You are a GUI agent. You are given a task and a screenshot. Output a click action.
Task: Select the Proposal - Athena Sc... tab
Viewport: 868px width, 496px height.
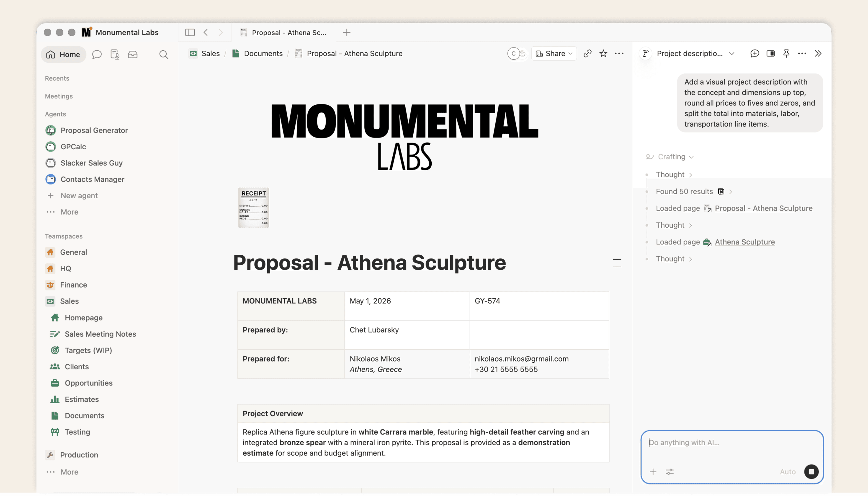[x=283, y=32]
